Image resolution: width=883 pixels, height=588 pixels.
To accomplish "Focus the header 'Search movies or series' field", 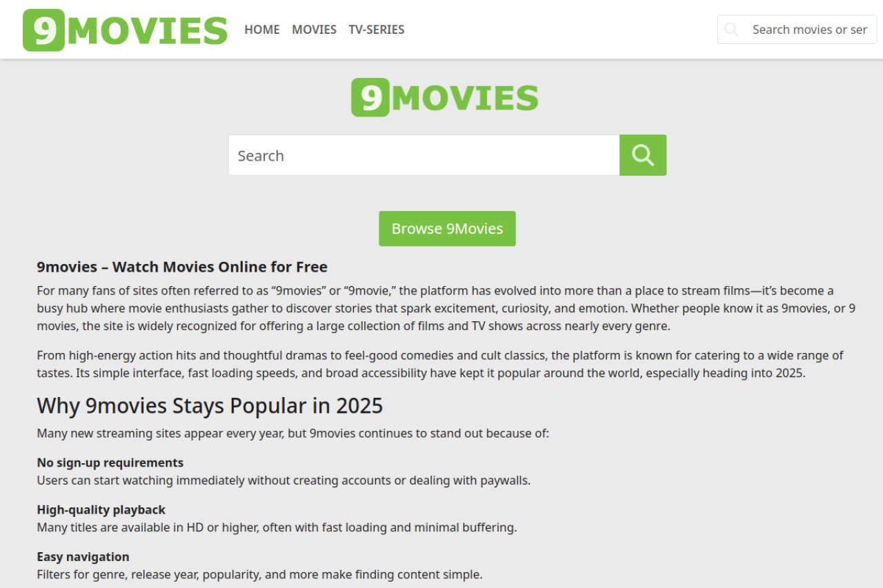I will [x=808, y=30].
